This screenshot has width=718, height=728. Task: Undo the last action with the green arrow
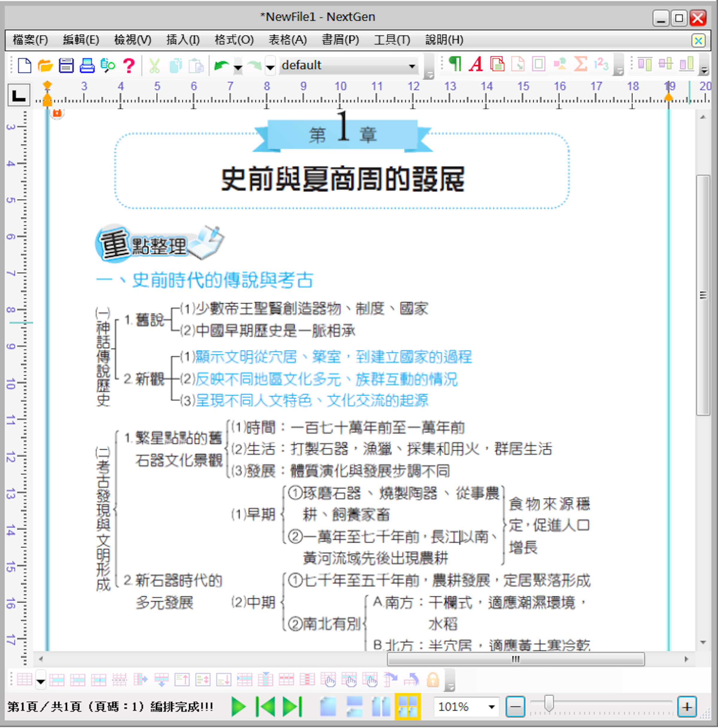222,66
